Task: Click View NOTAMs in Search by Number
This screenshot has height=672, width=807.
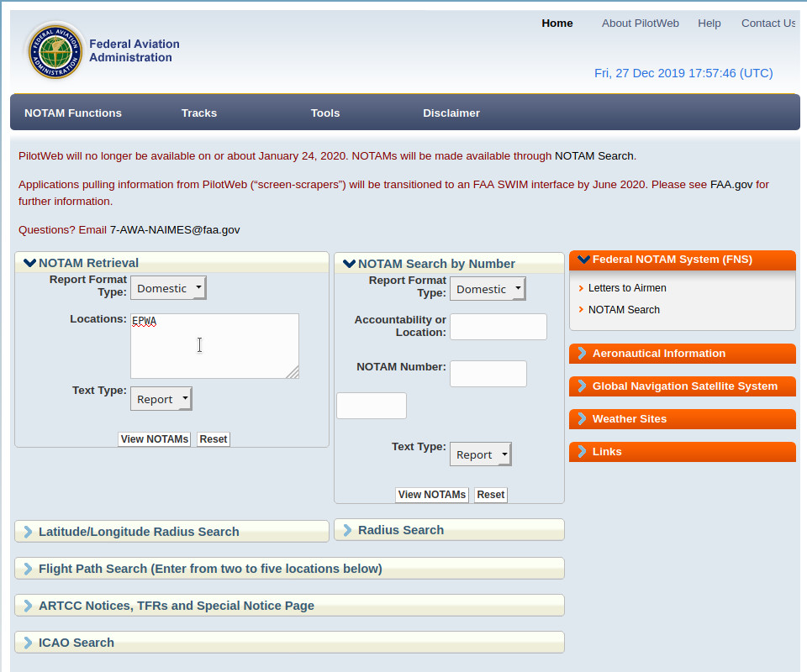Action: pos(432,495)
